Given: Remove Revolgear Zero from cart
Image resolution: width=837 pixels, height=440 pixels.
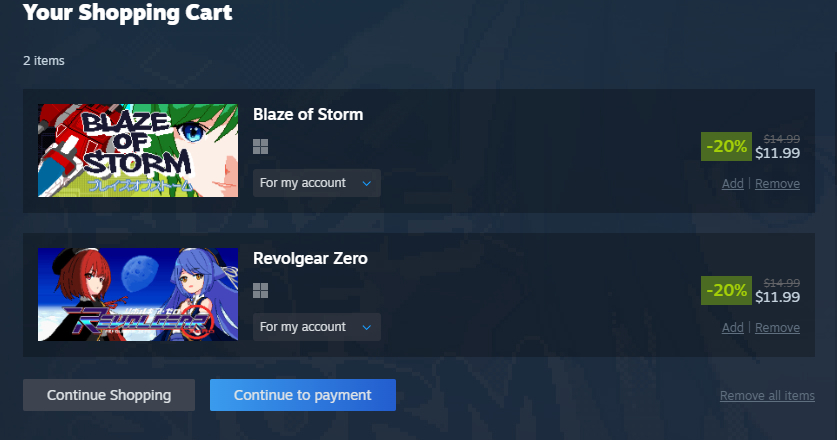Looking at the screenshot, I should tap(777, 328).
